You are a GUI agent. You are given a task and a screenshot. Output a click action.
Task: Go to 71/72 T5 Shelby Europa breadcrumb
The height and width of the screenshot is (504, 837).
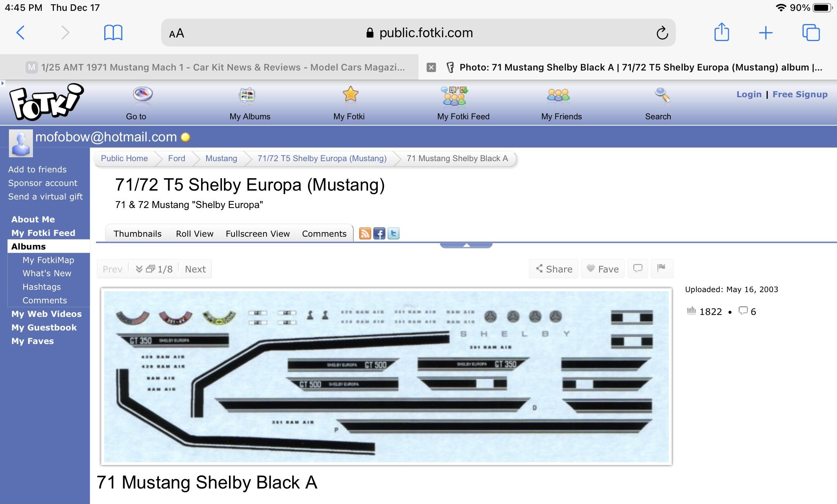[322, 158]
